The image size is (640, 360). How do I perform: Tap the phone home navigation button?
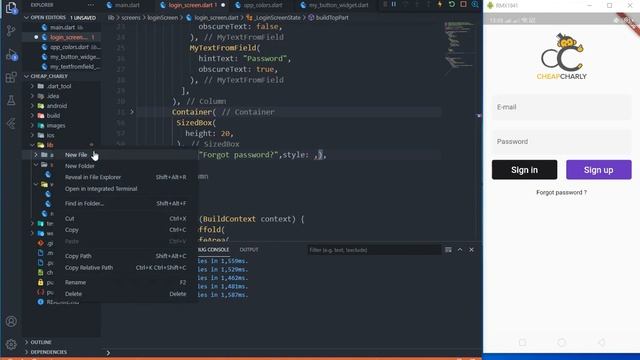pyautogui.click(x=562, y=343)
